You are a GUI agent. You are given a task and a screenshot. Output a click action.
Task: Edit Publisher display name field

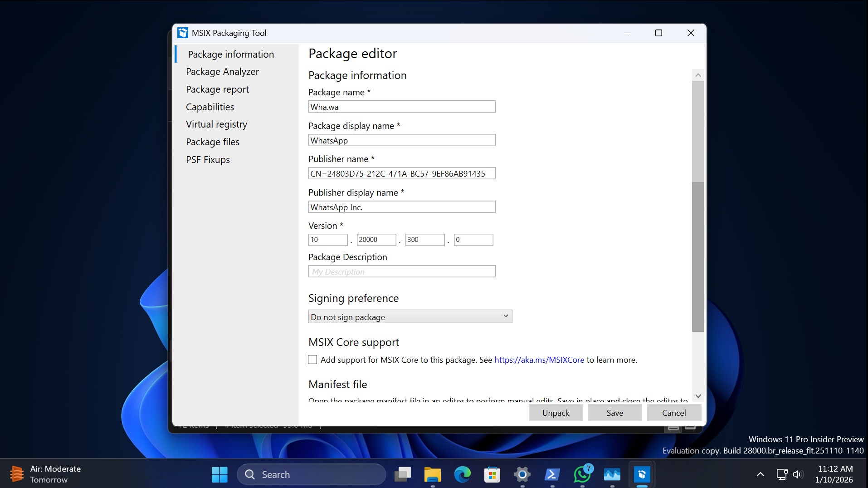pyautogui.click(x=402, y=207)
